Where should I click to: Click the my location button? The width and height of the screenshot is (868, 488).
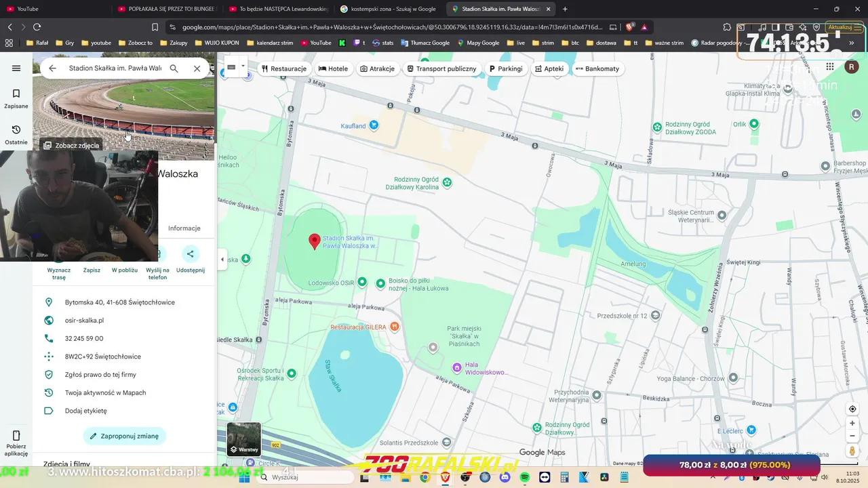(x=852, y=409)
